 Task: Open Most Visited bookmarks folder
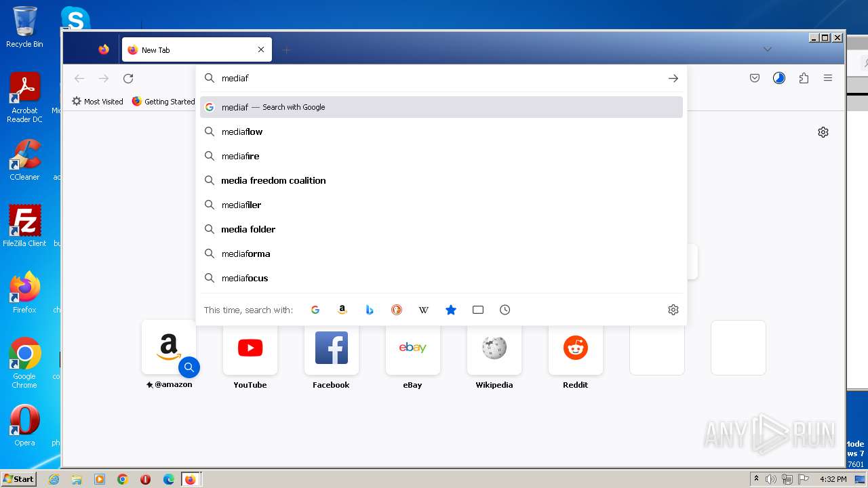[x=98, y=102]
